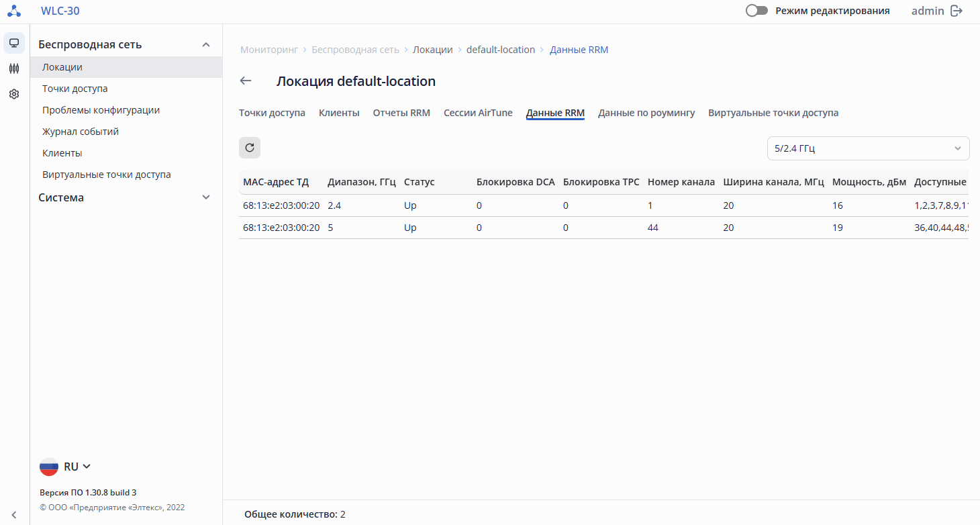Screen dimensions: 980x525
Task: Collapse the sidebar with bottom chevron
Action: [14, 515]
